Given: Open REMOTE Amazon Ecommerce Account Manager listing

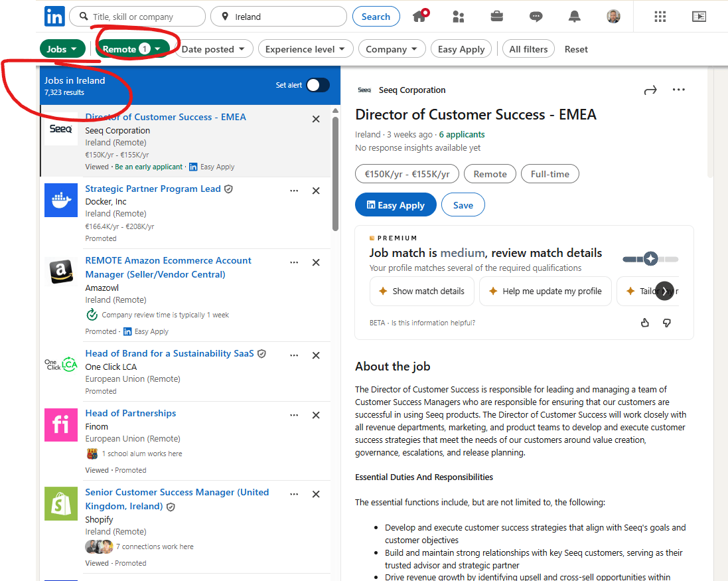Looking at the screenshot, I should 168,268.
